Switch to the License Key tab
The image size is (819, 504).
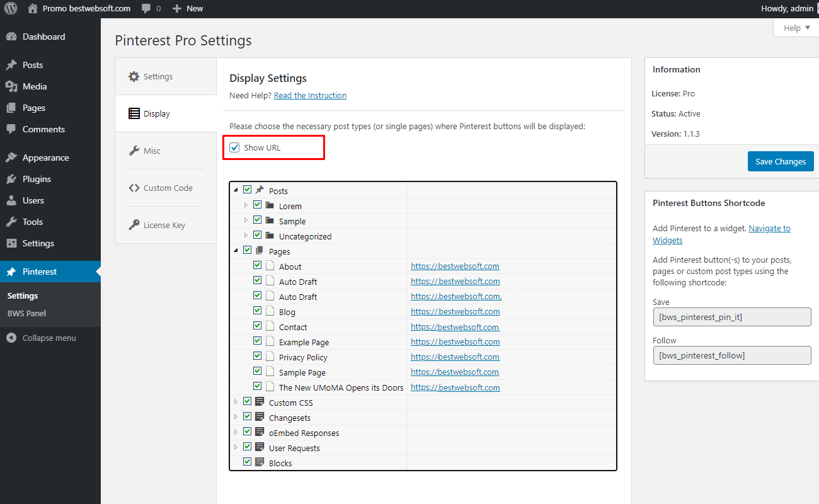pyautogui.click(x=166, y=225)
